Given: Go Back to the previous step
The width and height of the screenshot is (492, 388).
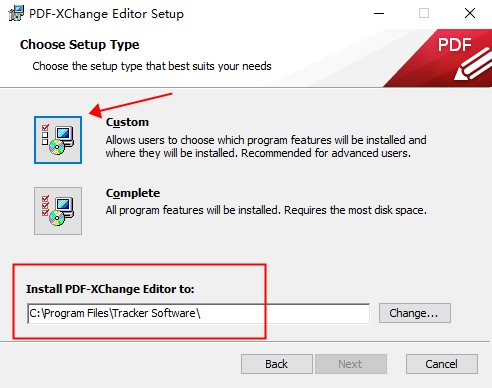Looking at the screenshot, I should (x=277, y=364).
